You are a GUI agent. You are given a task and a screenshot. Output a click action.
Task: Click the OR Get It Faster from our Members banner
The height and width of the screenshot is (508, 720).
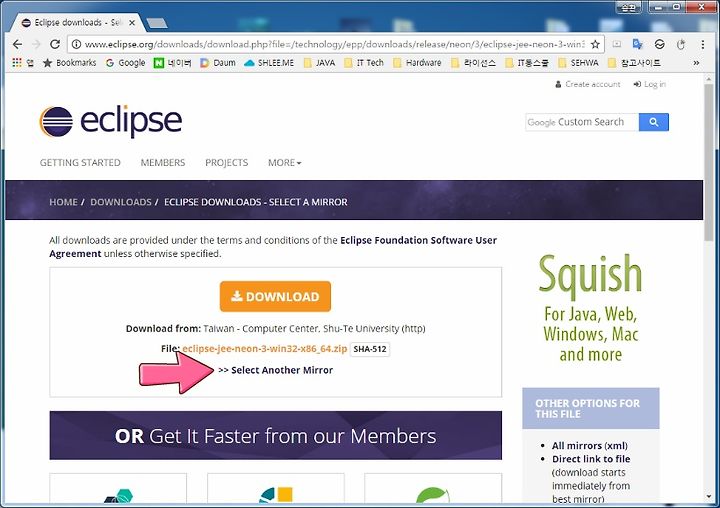(276, 435)
